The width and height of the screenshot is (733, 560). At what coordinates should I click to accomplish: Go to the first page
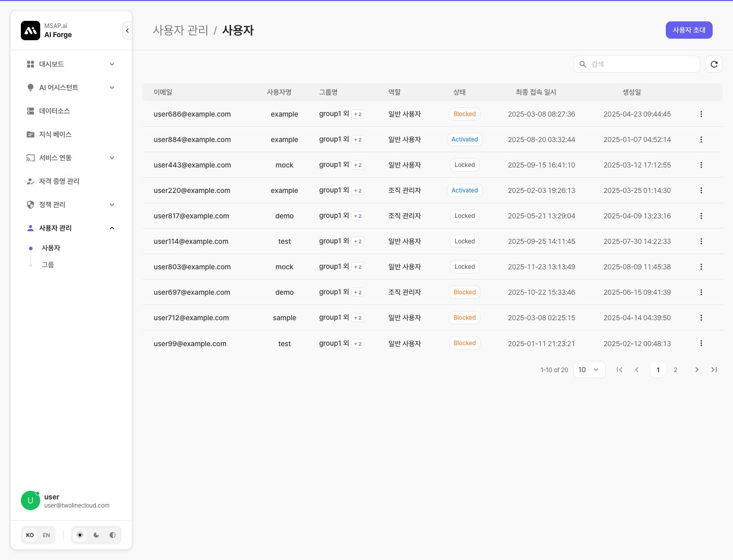pyautogui.click(x=619, y=370)
